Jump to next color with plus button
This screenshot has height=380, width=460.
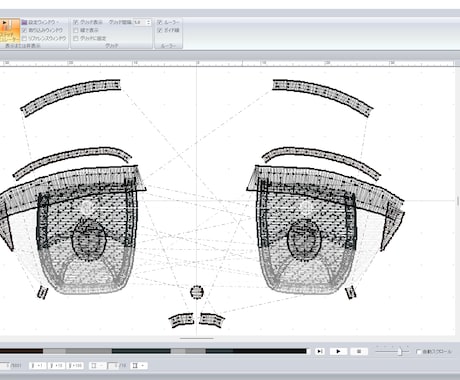point(138,366)
